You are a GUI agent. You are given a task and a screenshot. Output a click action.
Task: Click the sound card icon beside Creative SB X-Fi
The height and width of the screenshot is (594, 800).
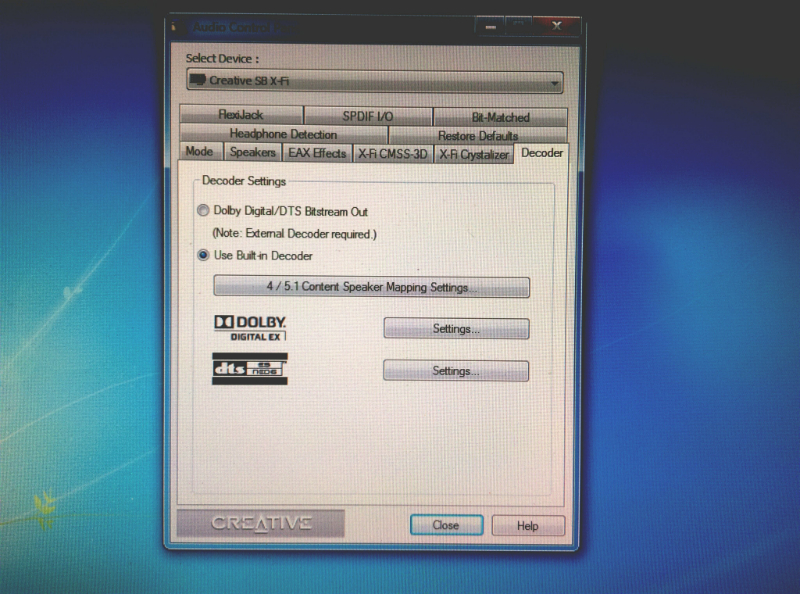197,80
